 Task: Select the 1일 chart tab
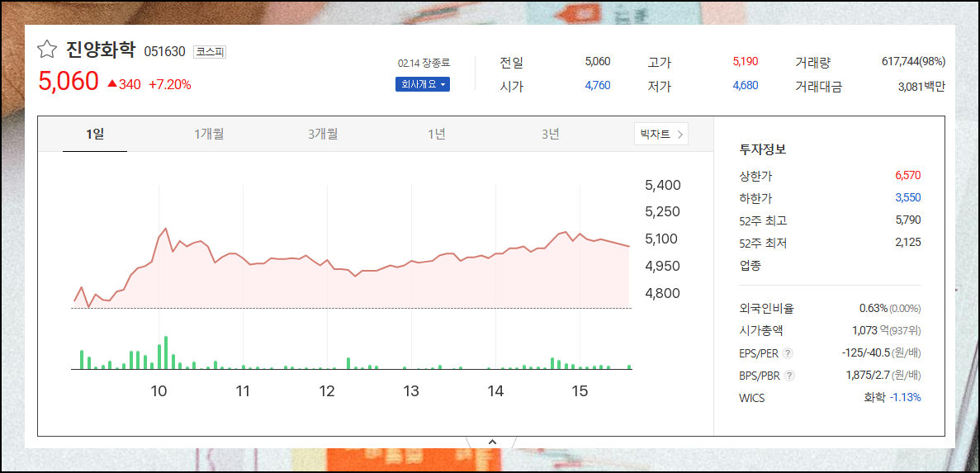click(95, 134)
